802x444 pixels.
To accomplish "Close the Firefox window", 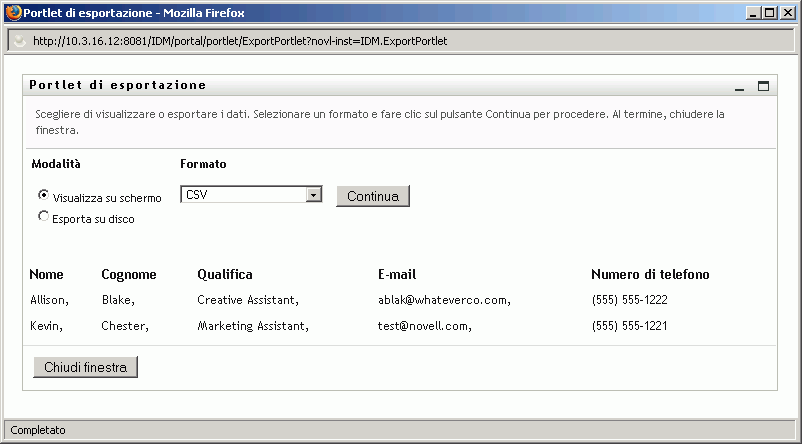I will coord(788,13).
